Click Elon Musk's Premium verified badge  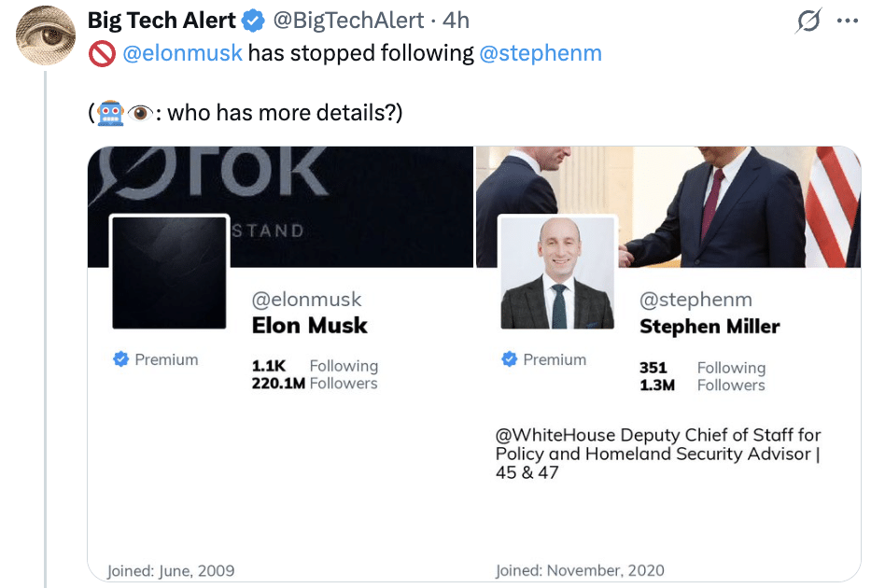(121, 359)
